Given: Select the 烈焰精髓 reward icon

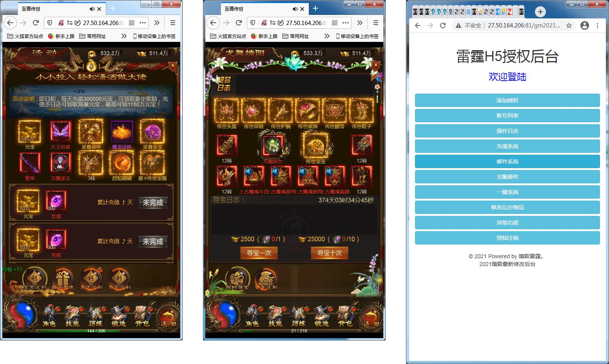Looking at the screenshot, I should click(122, 163).
